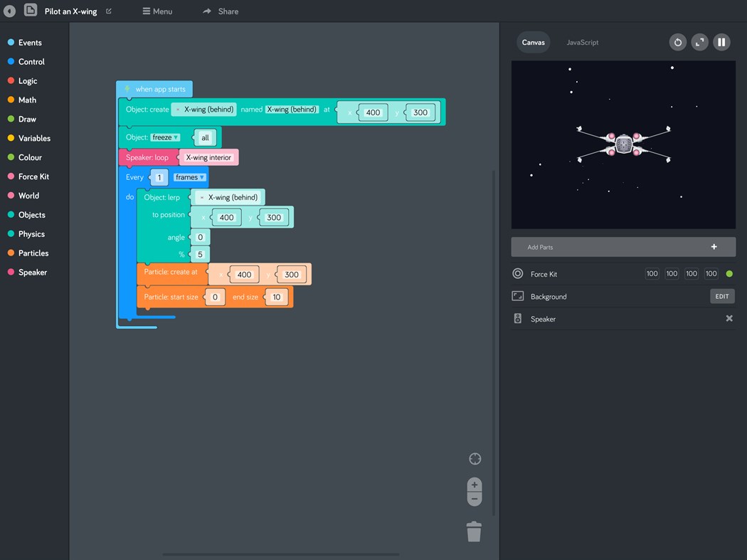747x560 pixels.
Task: Open the X-wing (behind) dropdown in Object lerp
Action: (228, 197)
